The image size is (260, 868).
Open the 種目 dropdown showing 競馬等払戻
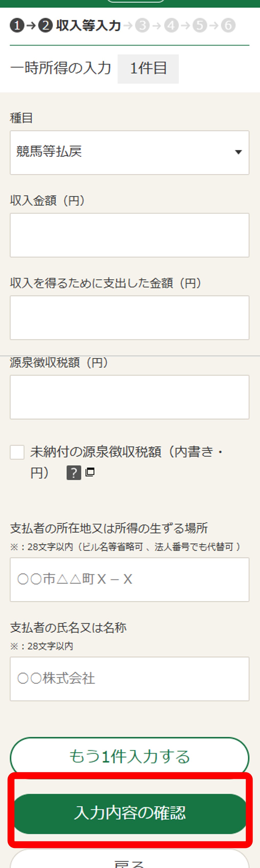(x=129, y=153)
